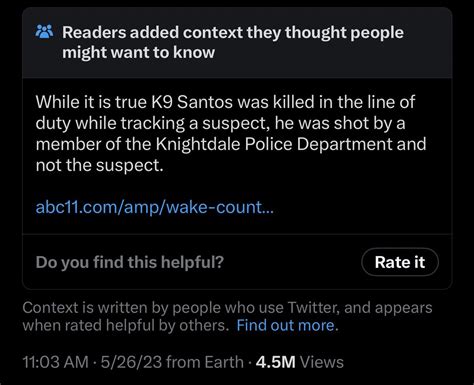Click 'Do you find this helpful?' prompt
The height and width of the screenshot is (385, 474).
point(130,262)
